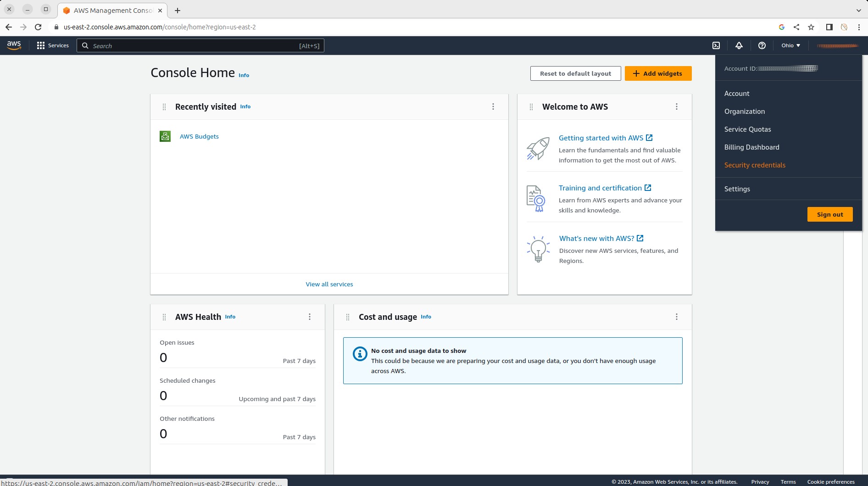868x486 pixels.
Task: Click the AWS Budgets service icon
Action: pyautogui.click(x=165, y=136)
